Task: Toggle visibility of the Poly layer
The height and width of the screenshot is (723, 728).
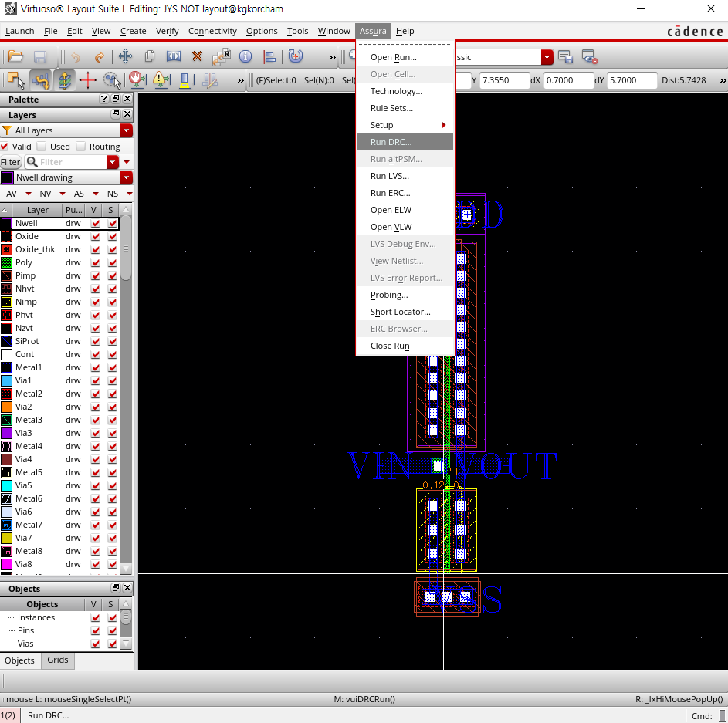Action: [96, 262]
